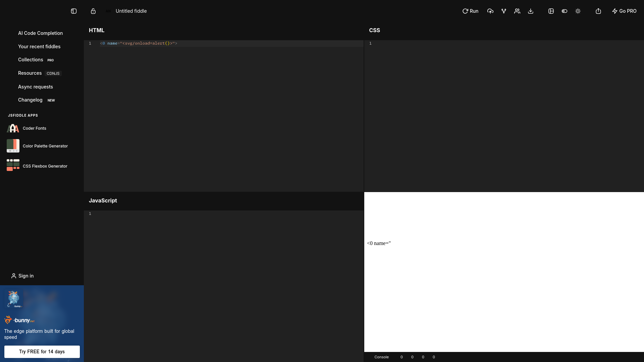This screenshot has width=644, height=362.
Task: Toggle the on/off switch in the toolbar
Action: 564,11
